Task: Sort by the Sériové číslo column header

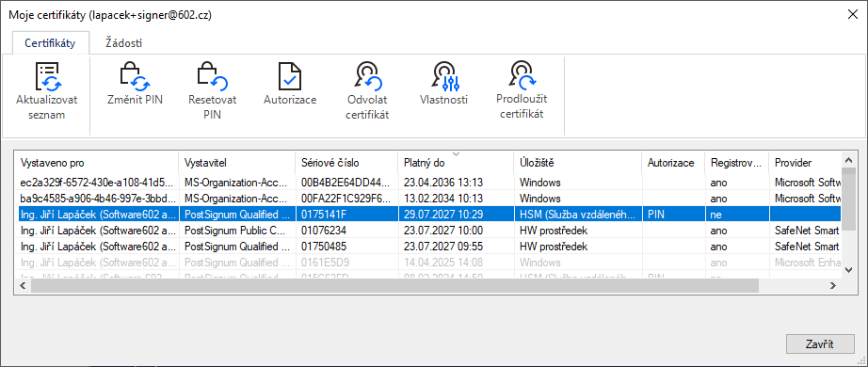Action: point(346,163)
